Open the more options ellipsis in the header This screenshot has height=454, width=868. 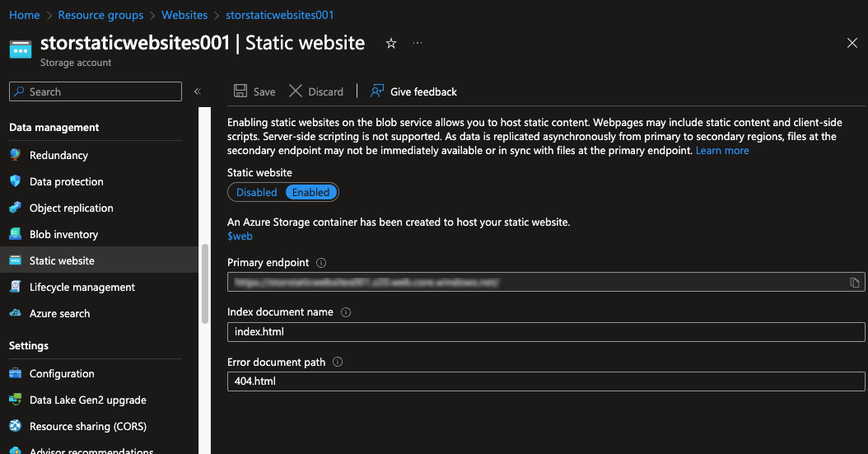click(418, 43)
